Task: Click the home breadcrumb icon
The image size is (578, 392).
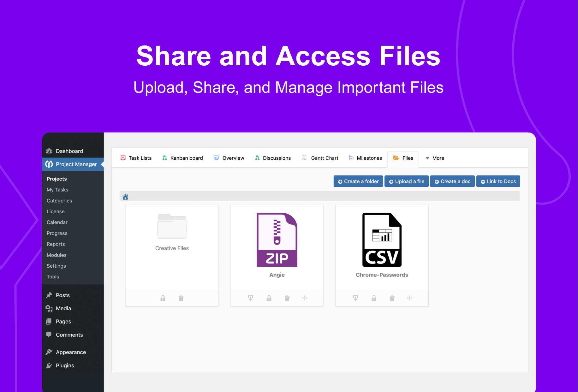Action: pos(125,196)
